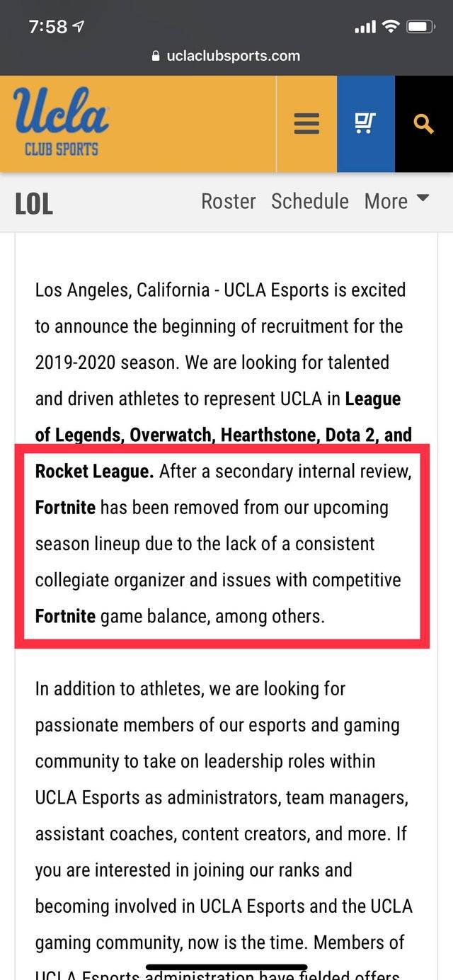Image resolution: width=453 pixels, height=980 pixels.
Task: Tap the search magnifier icon
Action: [x=423, y=123]
